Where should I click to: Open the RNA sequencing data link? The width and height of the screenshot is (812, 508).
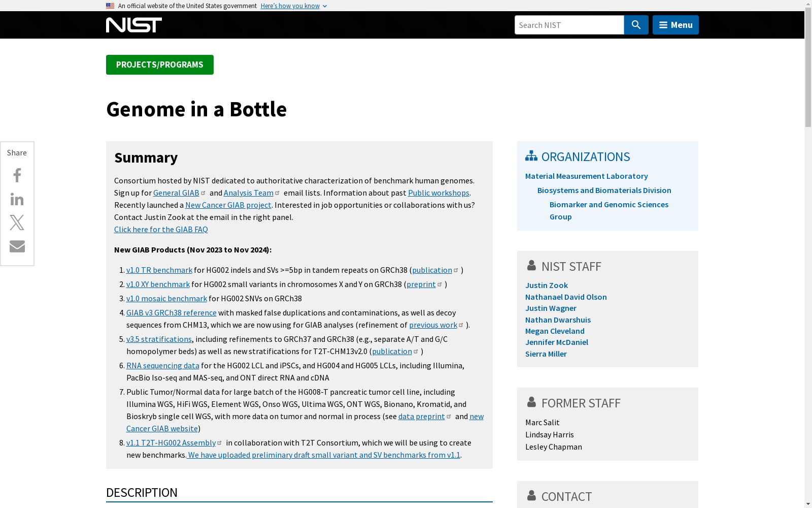coord(163,365)
